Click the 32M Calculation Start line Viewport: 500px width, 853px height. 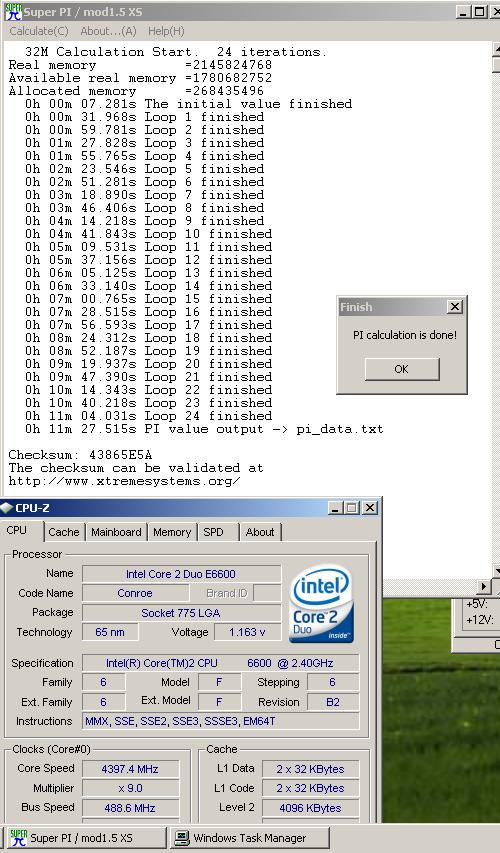coord(176,52)
